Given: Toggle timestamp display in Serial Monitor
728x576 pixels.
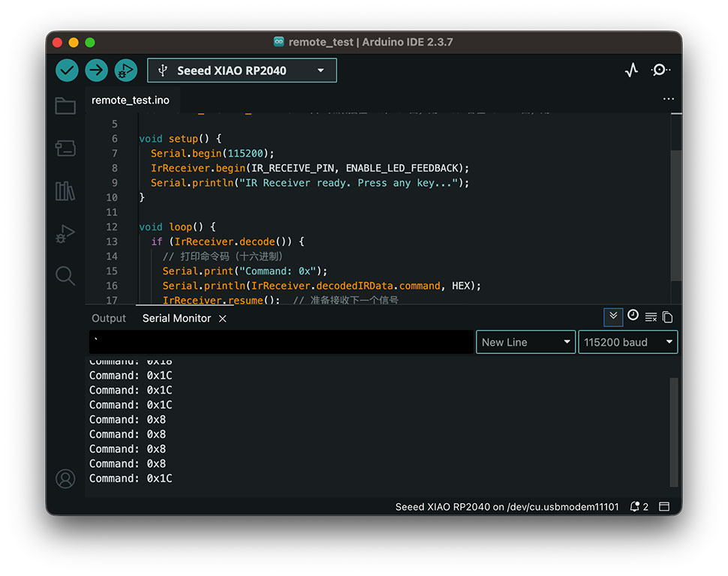Looking at the screenshot, I should coord(633,316).
